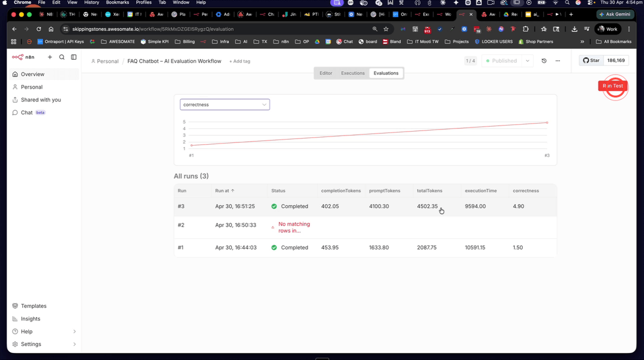
Task: Open the dropdown arrow beside Published
Action: (x=528, y=61)
